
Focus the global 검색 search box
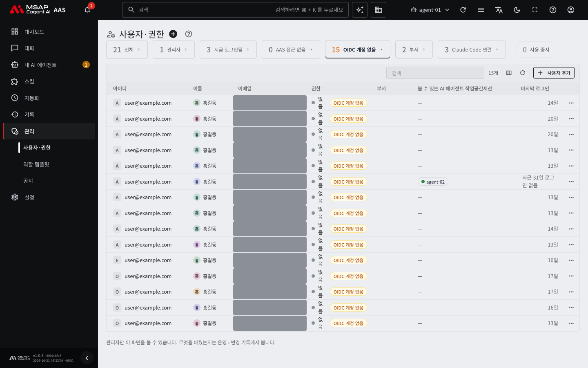tap(235, 10)
